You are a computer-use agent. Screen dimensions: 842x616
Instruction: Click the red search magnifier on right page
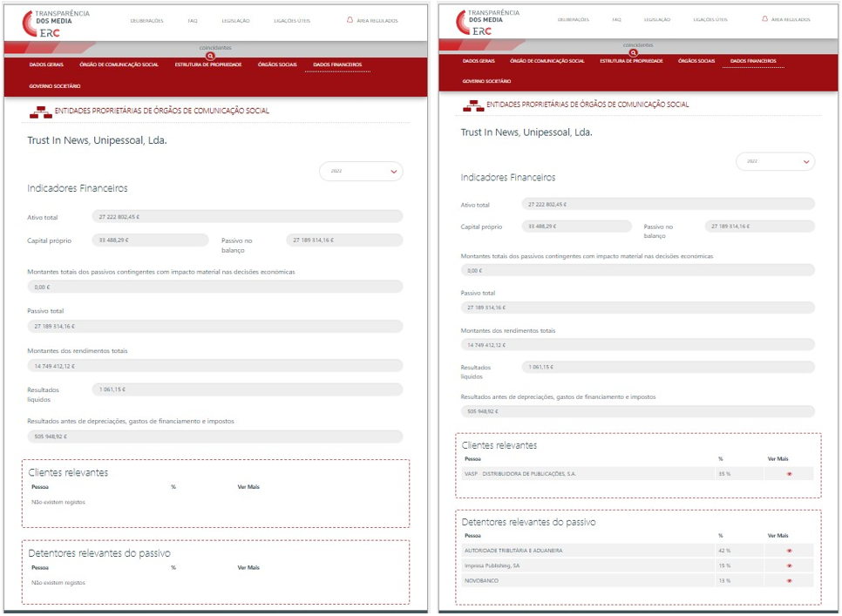click(x=634, y=52)
